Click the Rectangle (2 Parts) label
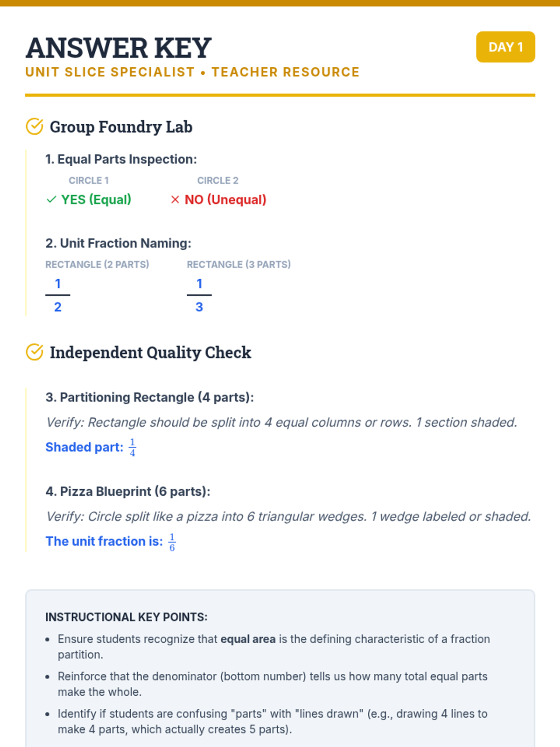 [97, 265]
